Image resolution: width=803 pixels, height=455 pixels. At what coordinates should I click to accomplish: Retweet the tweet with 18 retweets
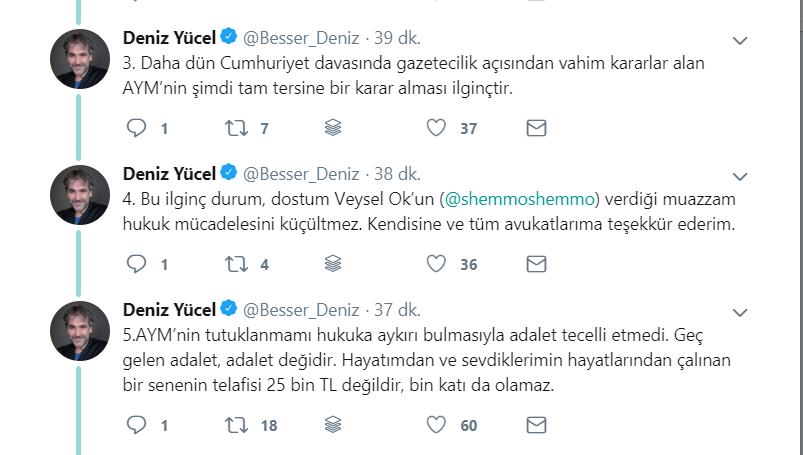coord(236,425)
